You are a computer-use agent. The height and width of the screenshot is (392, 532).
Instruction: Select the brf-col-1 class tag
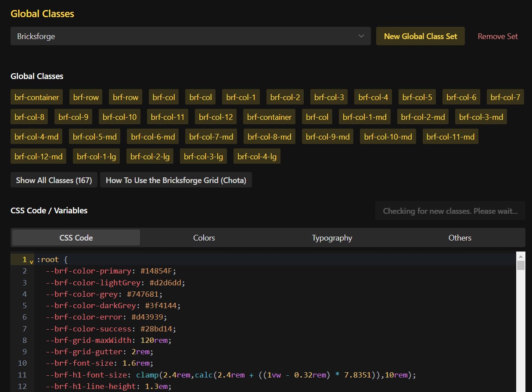241,97
